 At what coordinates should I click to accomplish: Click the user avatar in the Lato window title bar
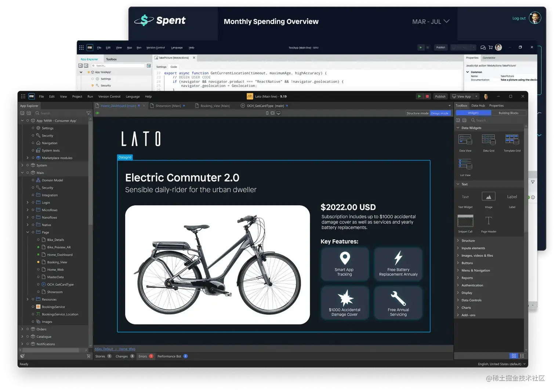pyautogui.click(x=486, y=96)
